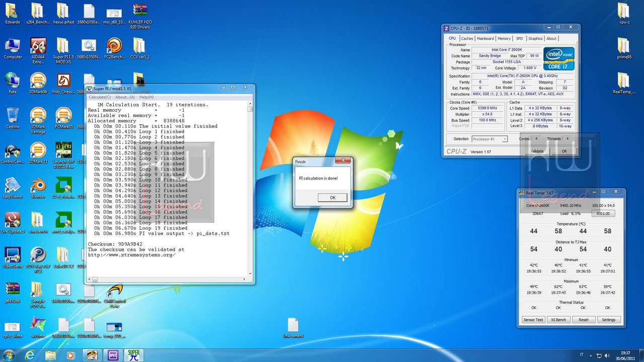Switch to the Mainboard tab in CPU-Z

click(x=486, y=38)
